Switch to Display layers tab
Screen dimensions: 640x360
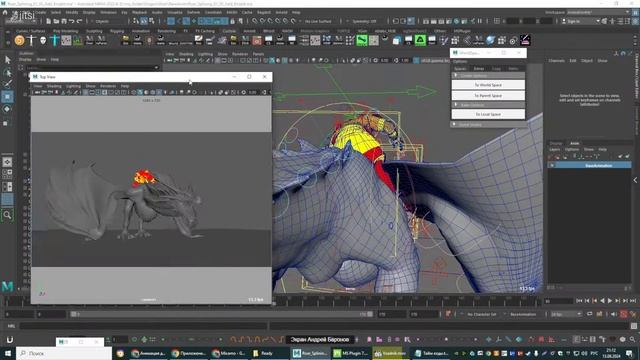tap(556, 143)
